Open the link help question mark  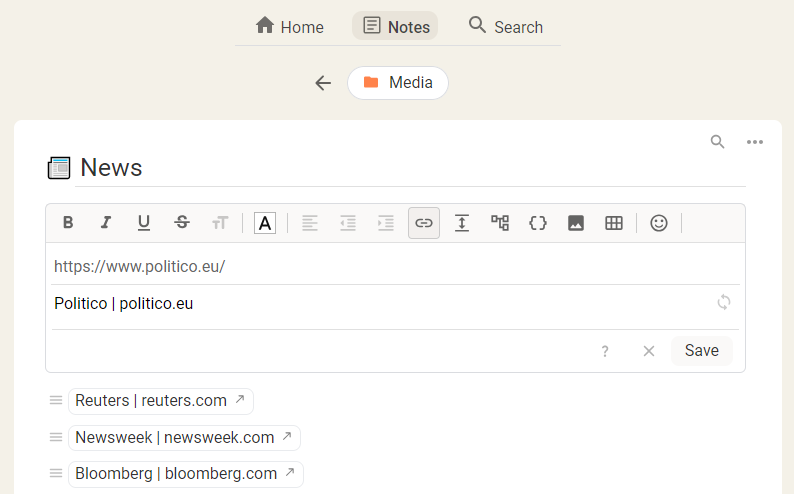(x=605, y=351)
